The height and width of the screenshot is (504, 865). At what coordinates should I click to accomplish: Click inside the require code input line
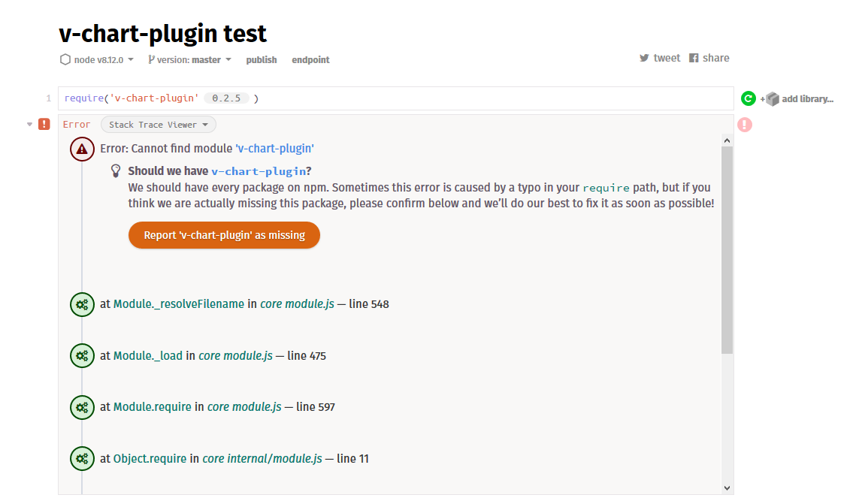point(395,98)
